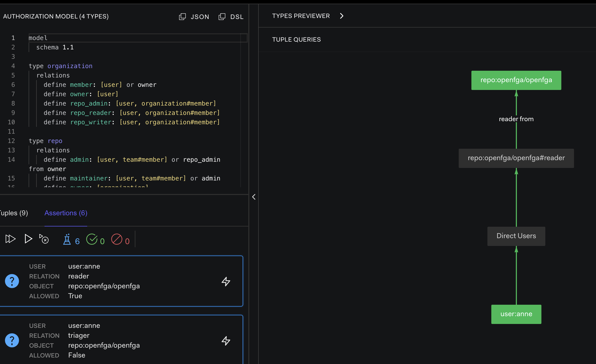Click the repo:openfga/openfga green node
Image resolution: width=596 pixels, height=364 pixels.
coord(516,80)
